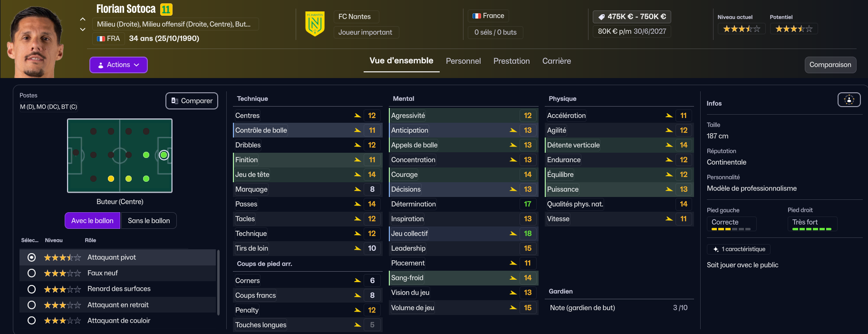Viewport: 868px width, 334px height.
Task: Click the Pied droit strength bar
Action: pyautogui.click(x=811, y=229)
